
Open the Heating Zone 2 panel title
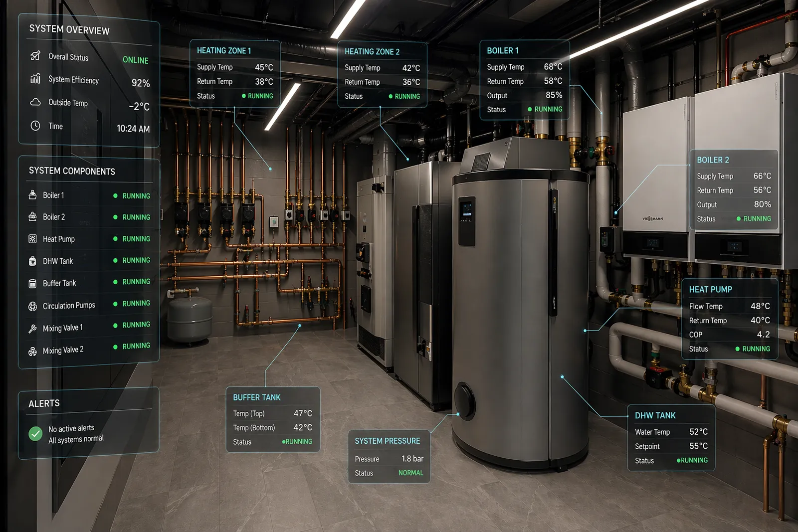pyautogui.click(x=372, y=51)
